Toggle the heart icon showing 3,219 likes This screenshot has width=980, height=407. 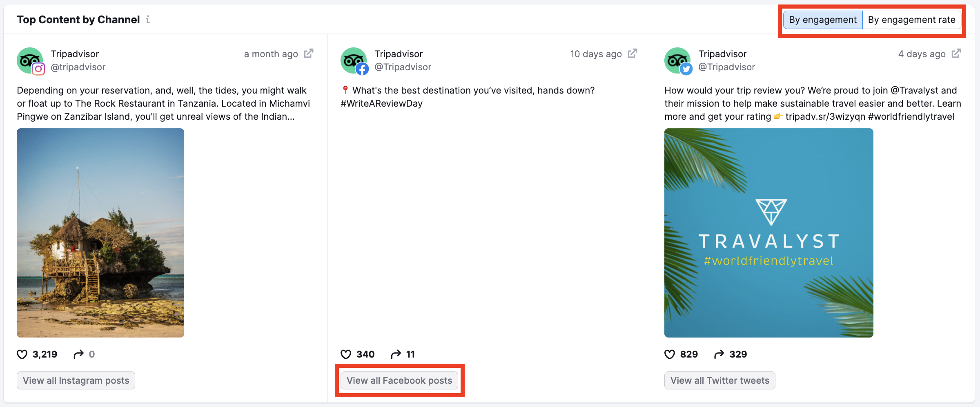[22, 354]
